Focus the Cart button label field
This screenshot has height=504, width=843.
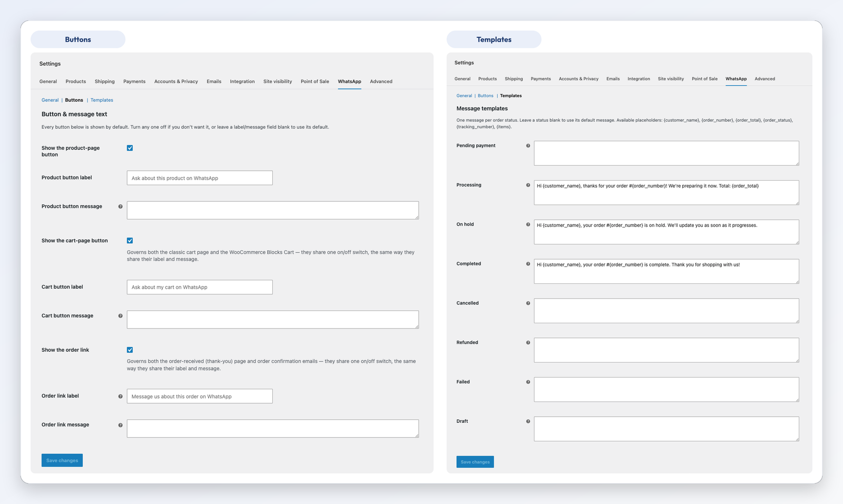click(x=200, y=287)
